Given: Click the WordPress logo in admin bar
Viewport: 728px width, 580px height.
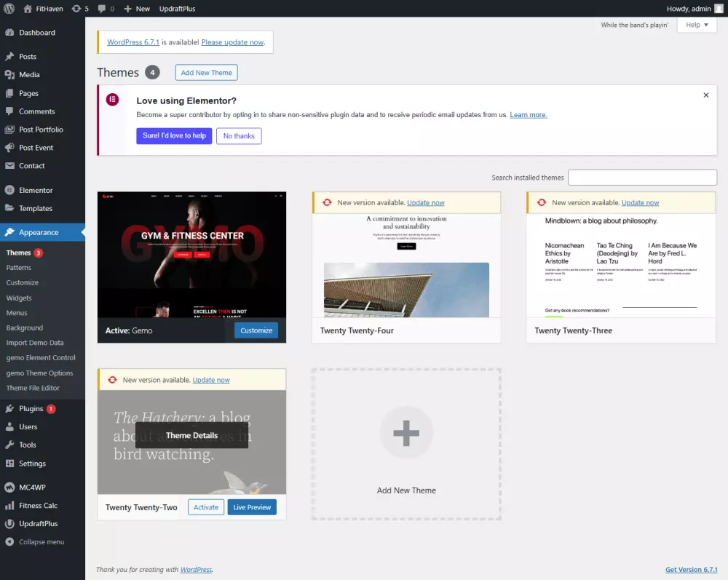Looking at the screenshot, I should point(9,8).
